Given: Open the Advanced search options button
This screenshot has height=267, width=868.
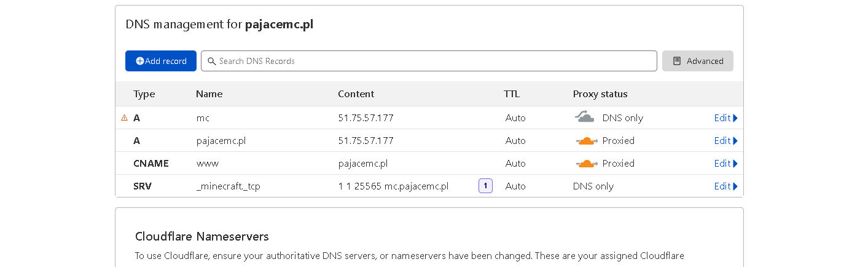Looking at the screenshot, I should click(x=698, y=61).
